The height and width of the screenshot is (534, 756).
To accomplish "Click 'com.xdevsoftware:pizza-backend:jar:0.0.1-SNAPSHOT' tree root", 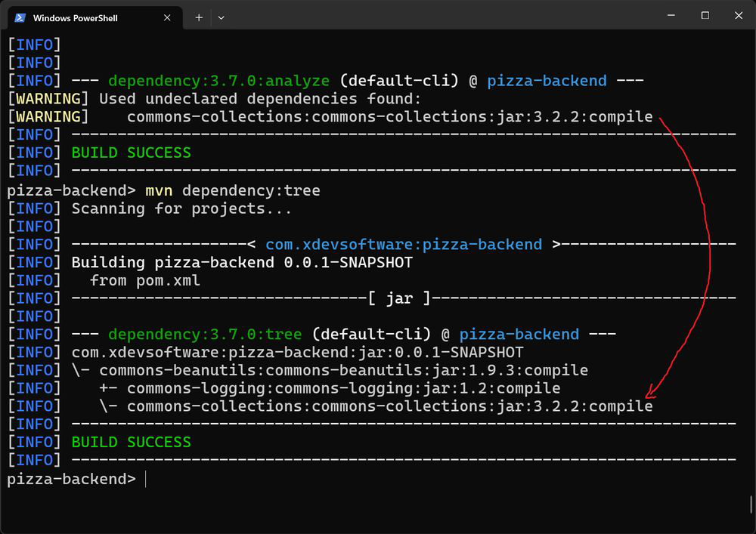I will (297, 353).
